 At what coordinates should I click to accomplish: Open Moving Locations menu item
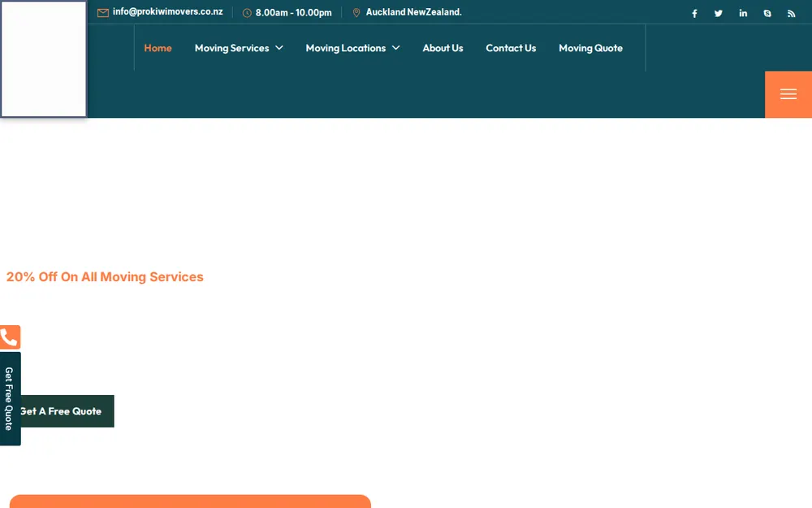click(345, 48)
